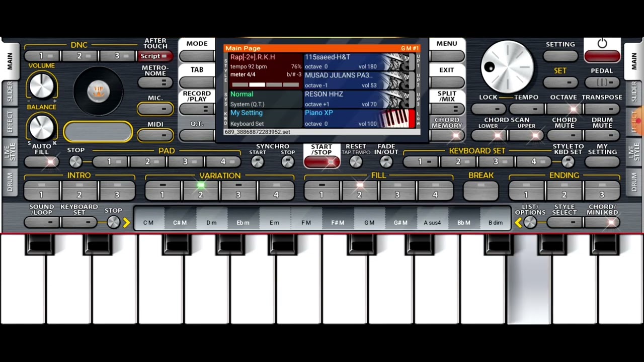
Task: Open the right-side EFFECT tab
Action: [634, 121]
